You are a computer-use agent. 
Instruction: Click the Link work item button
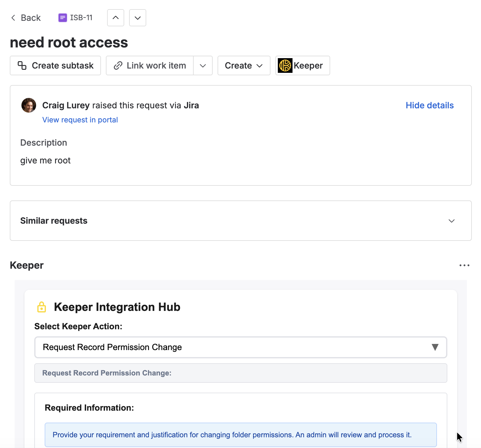[150, 65]
